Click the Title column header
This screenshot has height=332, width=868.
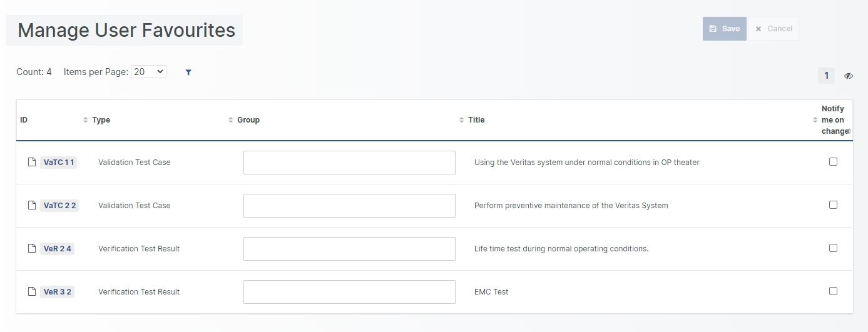476,120
